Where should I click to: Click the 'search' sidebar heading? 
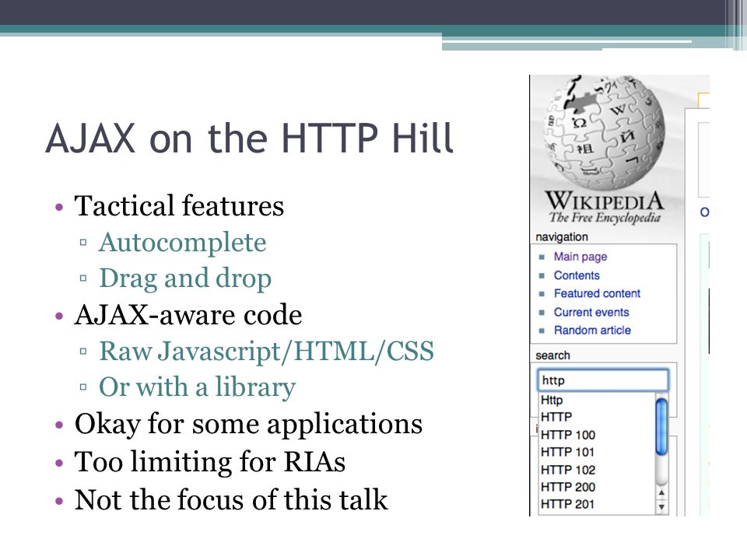(552, 355)
